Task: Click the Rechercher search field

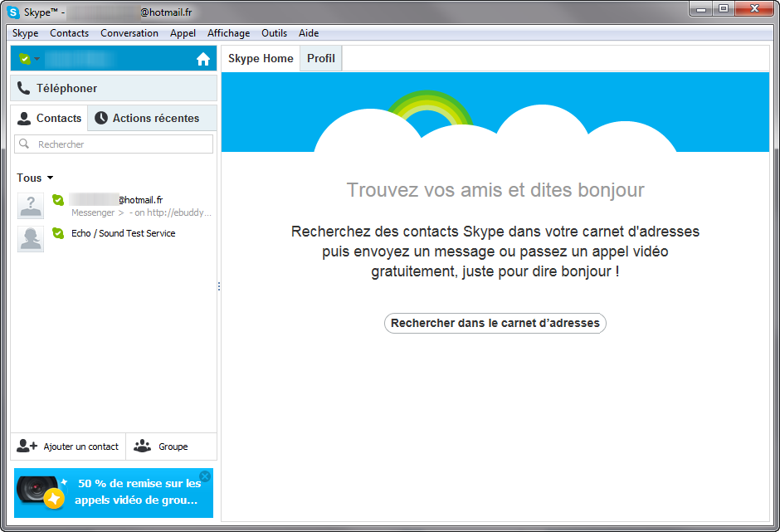Action: coord(115,144)
